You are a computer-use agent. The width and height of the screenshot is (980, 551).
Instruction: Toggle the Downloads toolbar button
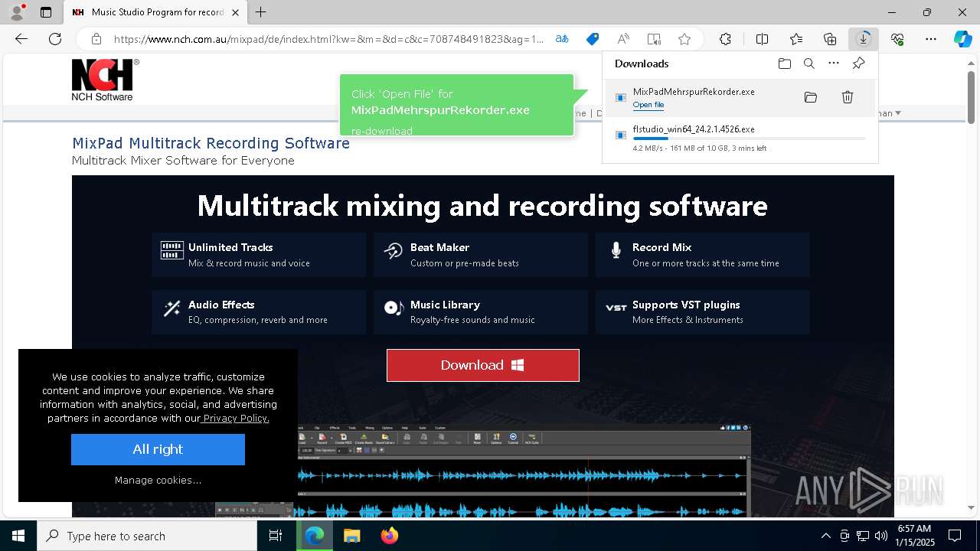[864, 39]
